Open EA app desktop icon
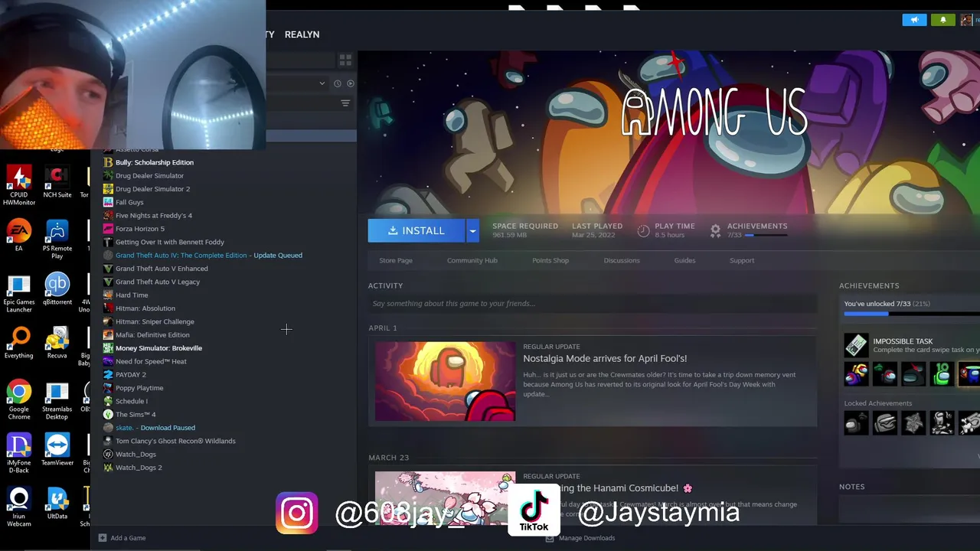The height and width of the screenshot is (551, 980). pos(19,236)
